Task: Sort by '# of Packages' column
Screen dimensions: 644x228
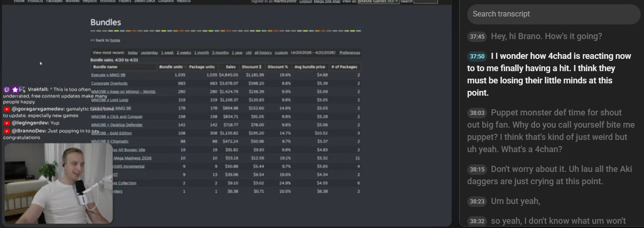Action: pos(345,67)
